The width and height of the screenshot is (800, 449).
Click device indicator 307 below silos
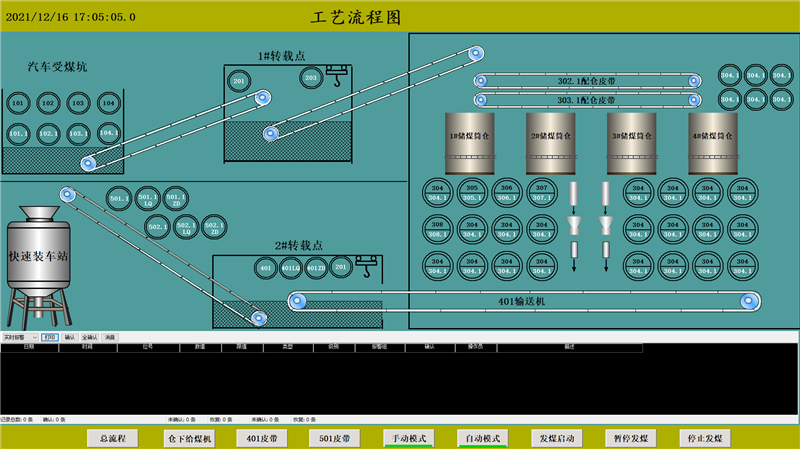(x=541, y=192)
